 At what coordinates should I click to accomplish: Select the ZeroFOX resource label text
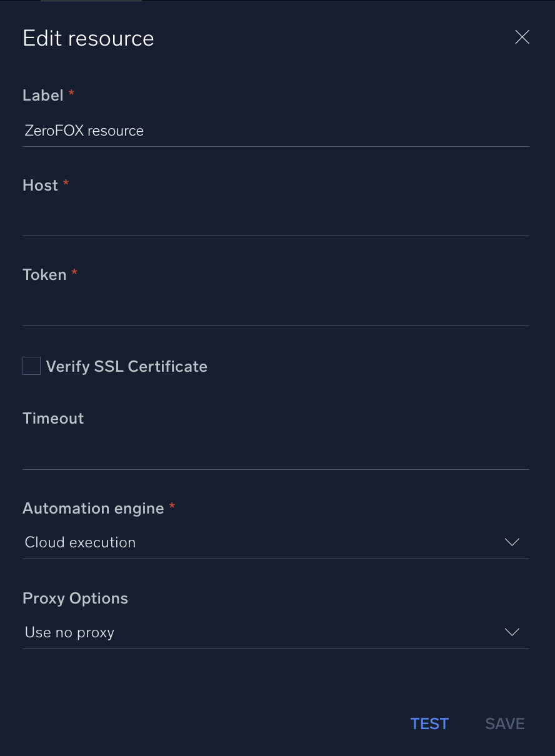point(84,131)
